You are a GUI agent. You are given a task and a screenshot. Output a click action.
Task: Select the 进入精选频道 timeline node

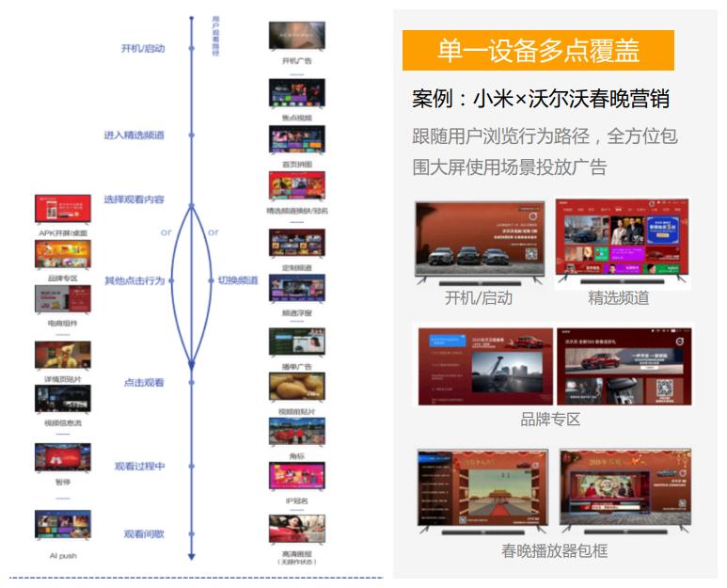[192, 135]
